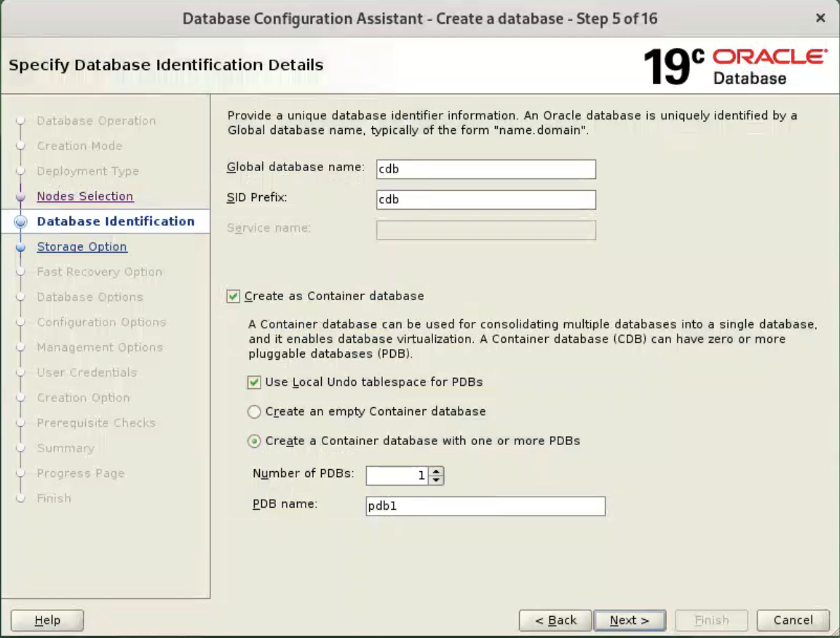The height and width of the screenshot is (638, 840).
Task: Uncheck Create as Container database
Action: 233,296
